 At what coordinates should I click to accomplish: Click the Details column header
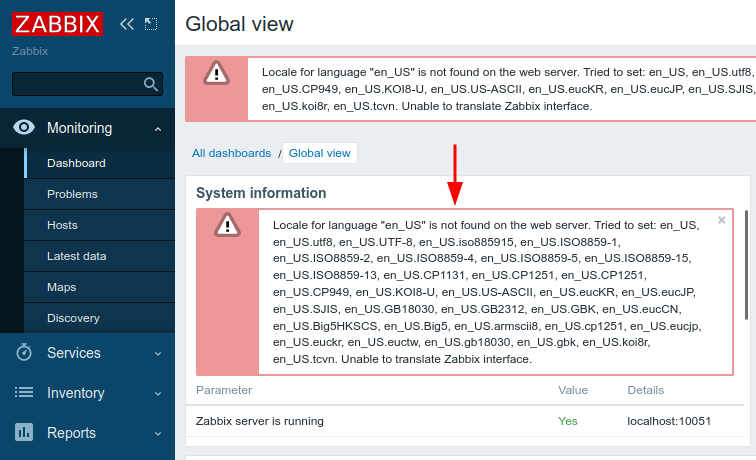pos(646,390)
